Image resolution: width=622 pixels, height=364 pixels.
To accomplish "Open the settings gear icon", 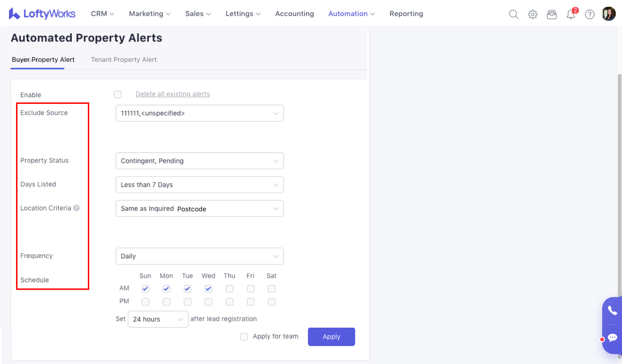I will pyautogui.click(x=533, y=14).
